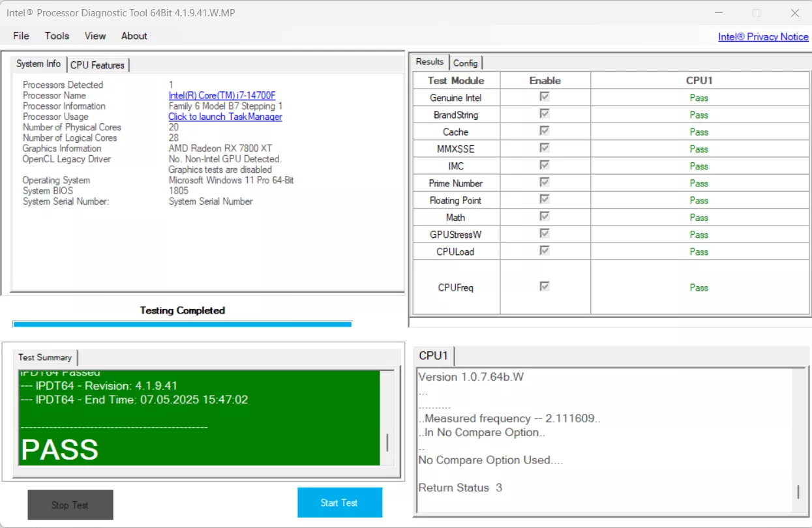Viewport: 812px width, 528px height.
Task: Toggle the Genuine Intel enable checkbox
Action: coord(545,97)
